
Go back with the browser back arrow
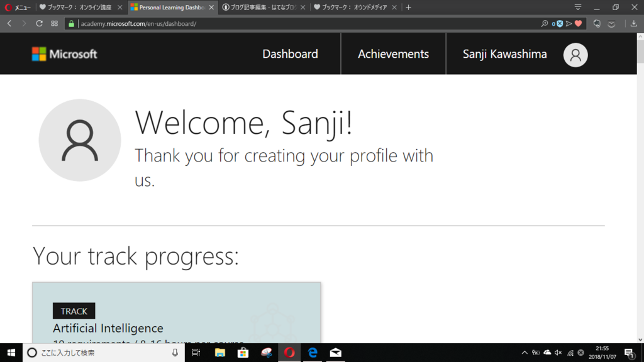pos(9,24)
